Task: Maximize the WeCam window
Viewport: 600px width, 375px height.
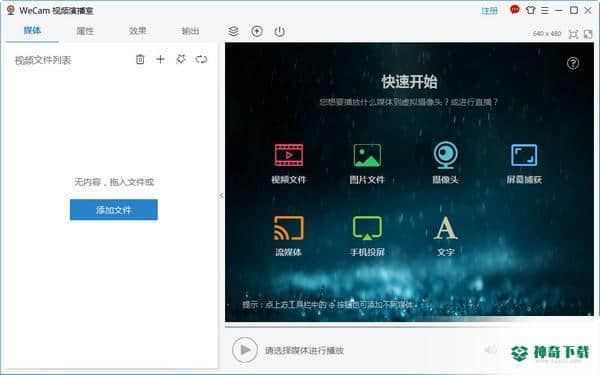Action: pyautogui.click(x=574, y=10)
